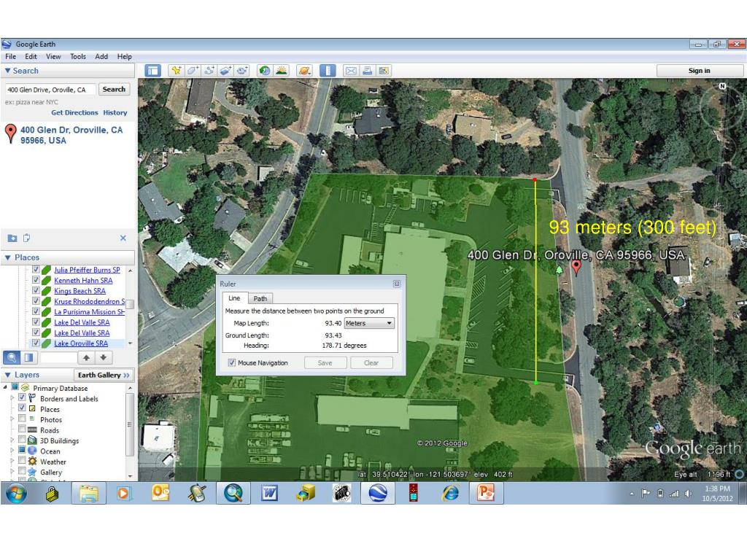Toggle Mouse Navigation checkbox in Ruler
Viewport: 747px width, 560px height.
click(x=231, y=363)
